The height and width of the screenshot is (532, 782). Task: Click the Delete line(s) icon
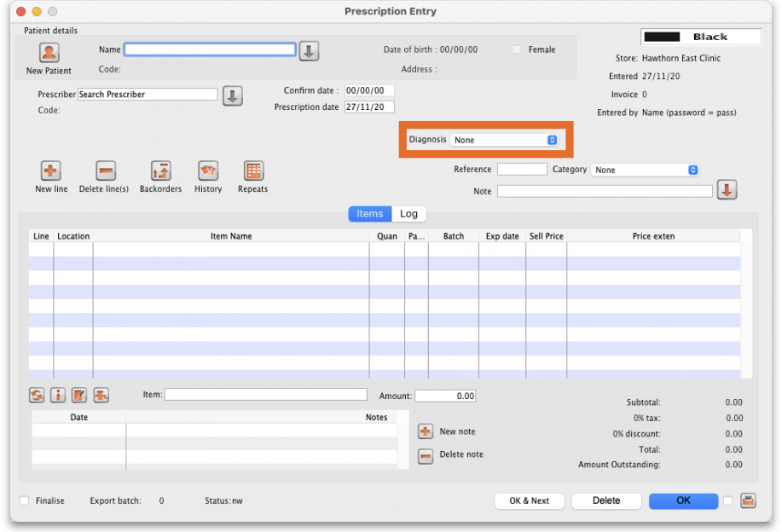pyautogui.click(x=106, y=171)
